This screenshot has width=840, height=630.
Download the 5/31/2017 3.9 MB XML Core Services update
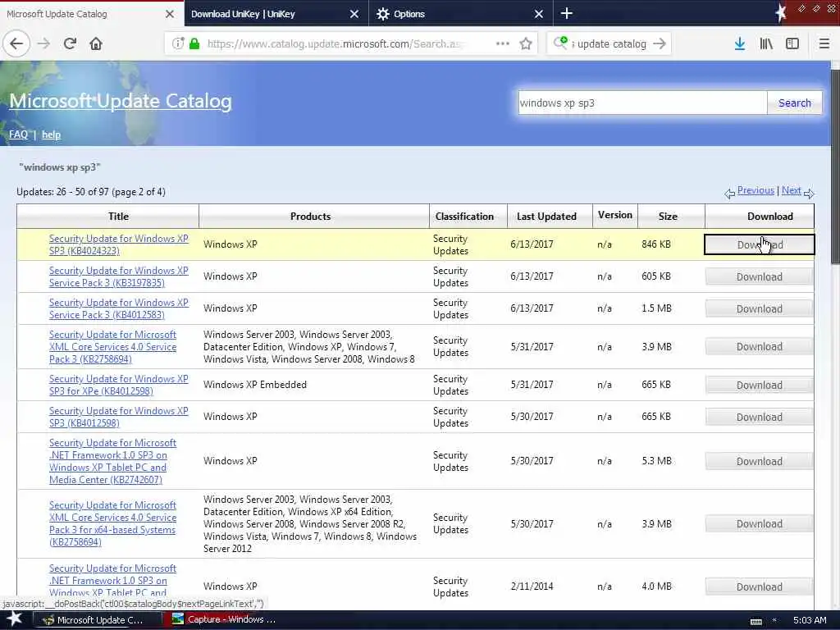coord(759,347)
